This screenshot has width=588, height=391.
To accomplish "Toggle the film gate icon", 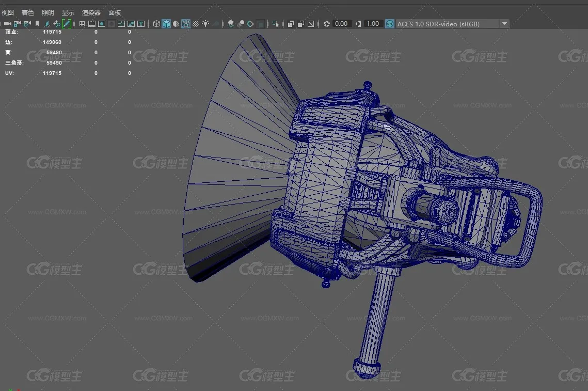I will pos(92,24).
